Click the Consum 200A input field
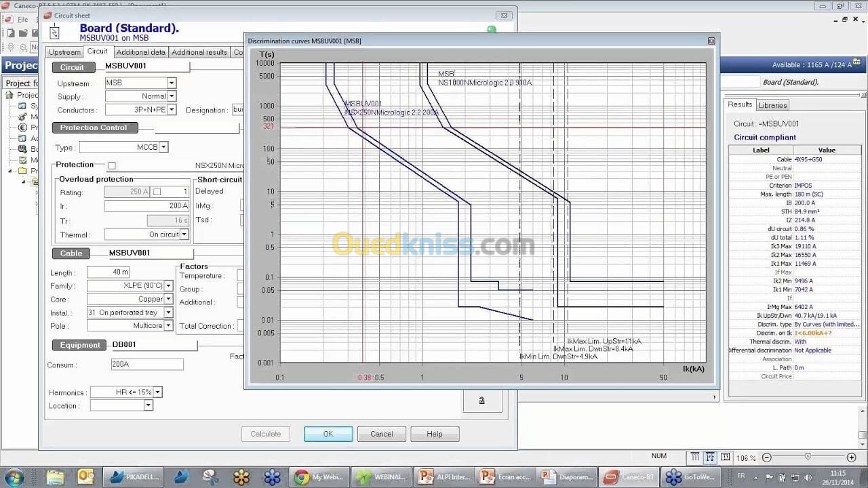 [147, 365]
